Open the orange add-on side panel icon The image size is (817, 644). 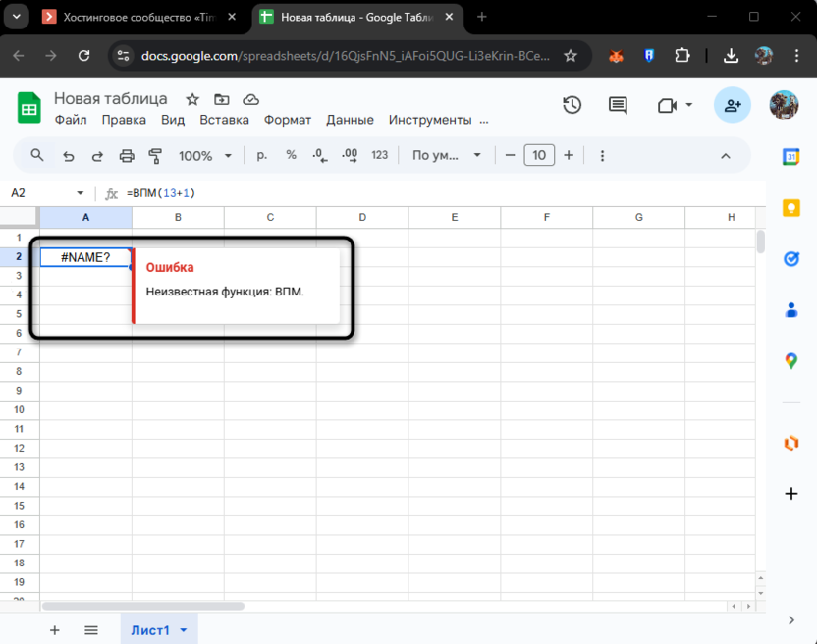click(790, 443)
